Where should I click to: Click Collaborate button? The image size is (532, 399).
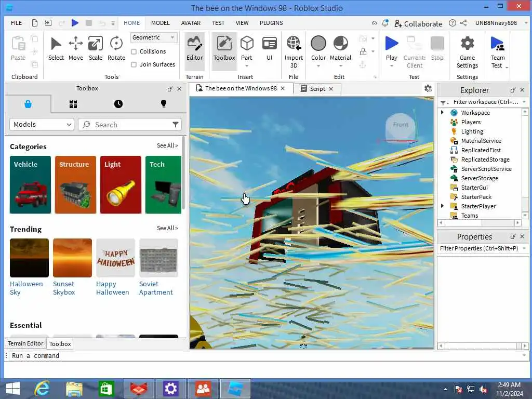click(x=418, y=23)
